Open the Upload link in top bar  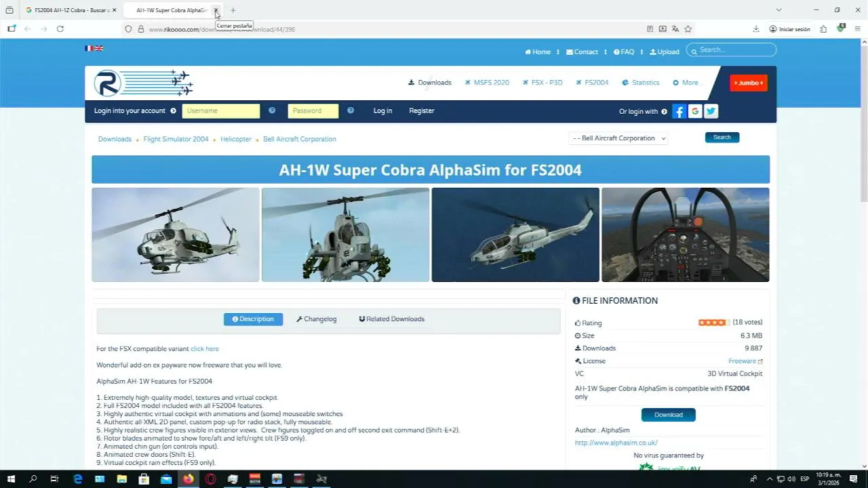pyautogui.click(x=665, y=52)
